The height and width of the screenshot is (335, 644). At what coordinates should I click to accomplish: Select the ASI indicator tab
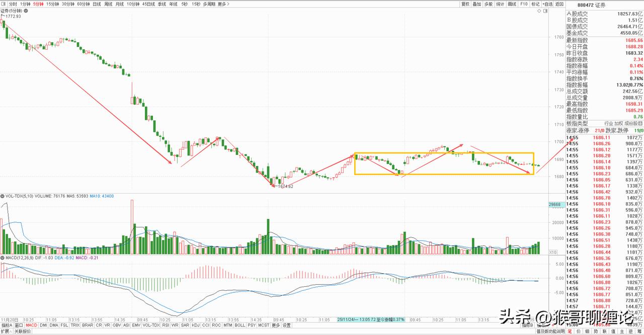pyautogui.click(x=126, y=325)
